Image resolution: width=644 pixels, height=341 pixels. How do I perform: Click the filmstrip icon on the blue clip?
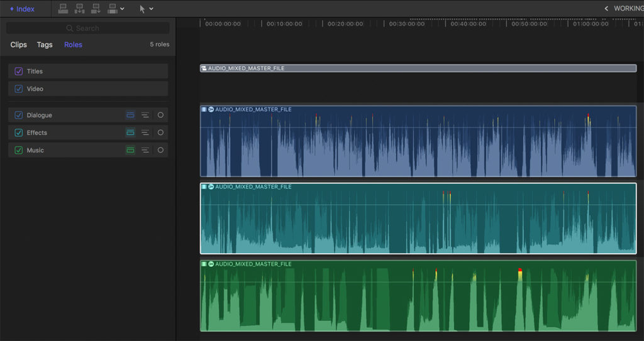(x=204, y=109)
